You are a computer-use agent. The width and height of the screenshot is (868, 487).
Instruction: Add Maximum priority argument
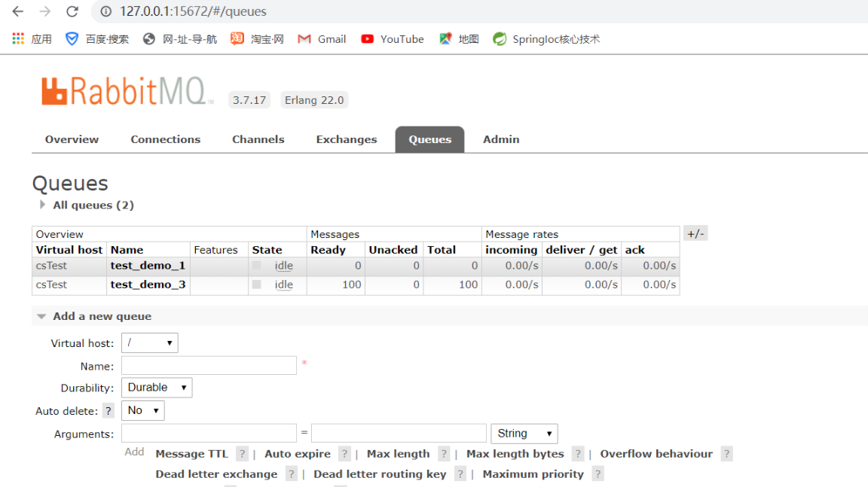coord(533,474)
